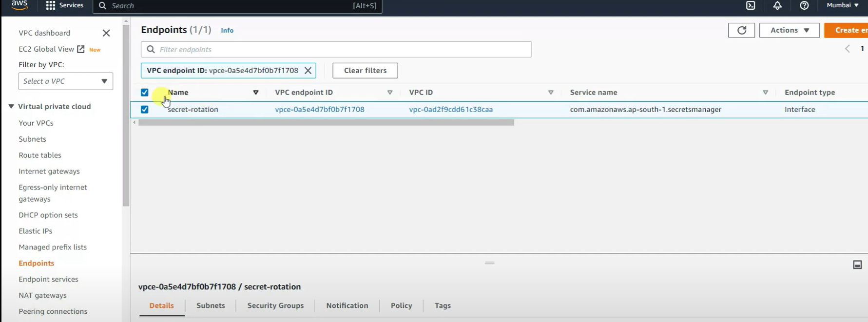Open the VPC dashboard link
This screenshot has height=322, width=868.
click(x=44, y=33)
